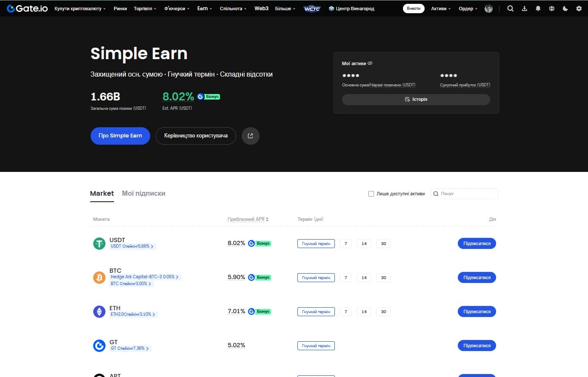Expand the Earn dropdown menu
The height and width of the screenshot is (377, 588).
[205, 9]
